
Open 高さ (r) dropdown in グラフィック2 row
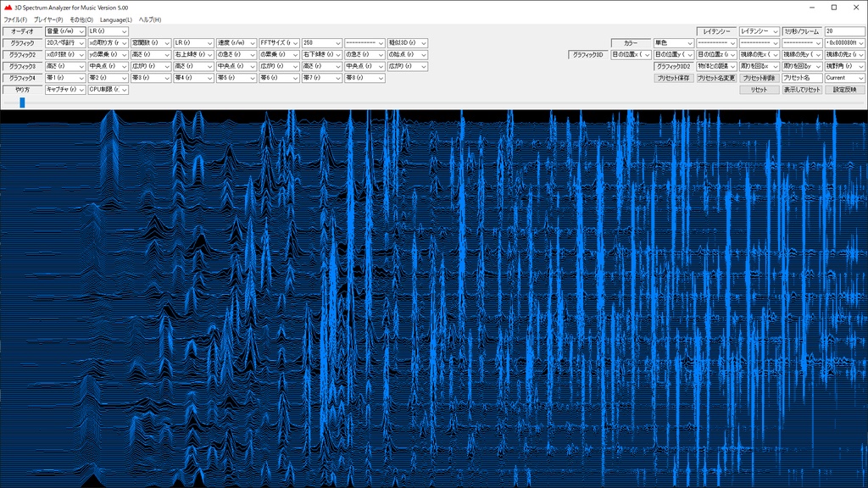151,55
